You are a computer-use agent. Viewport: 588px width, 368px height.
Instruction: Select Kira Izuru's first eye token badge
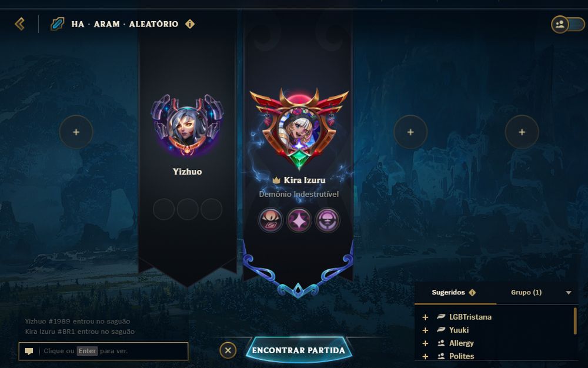coord(270,220)
